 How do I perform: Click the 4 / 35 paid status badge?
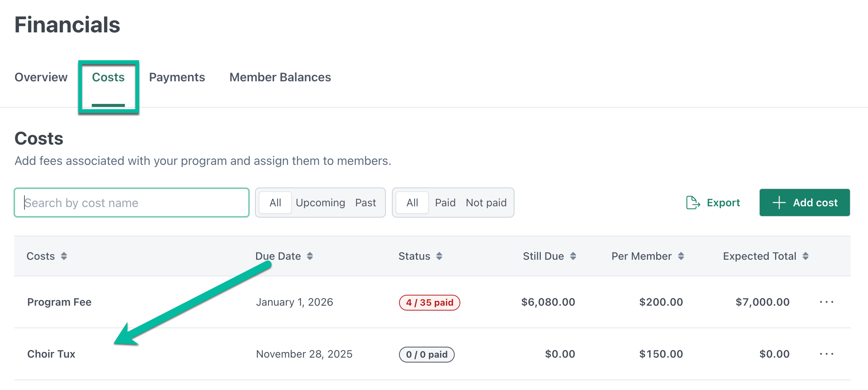pyautogui.click(x=429, y=303)
